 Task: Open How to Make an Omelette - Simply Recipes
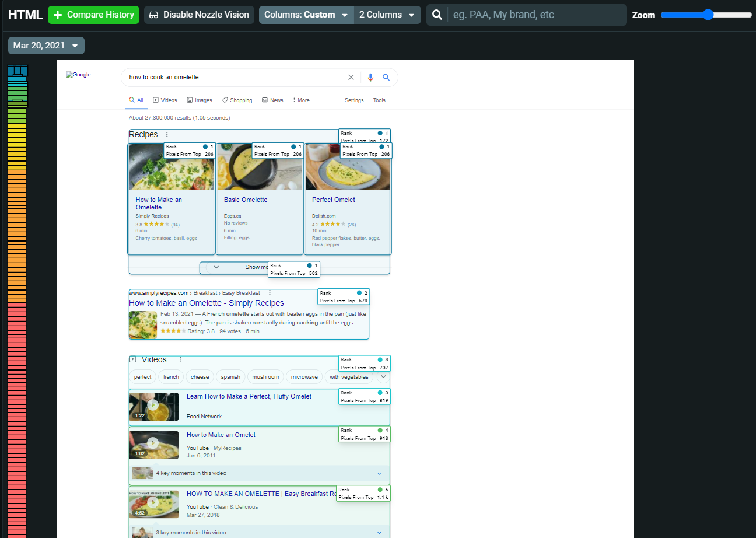click(206, 303)
